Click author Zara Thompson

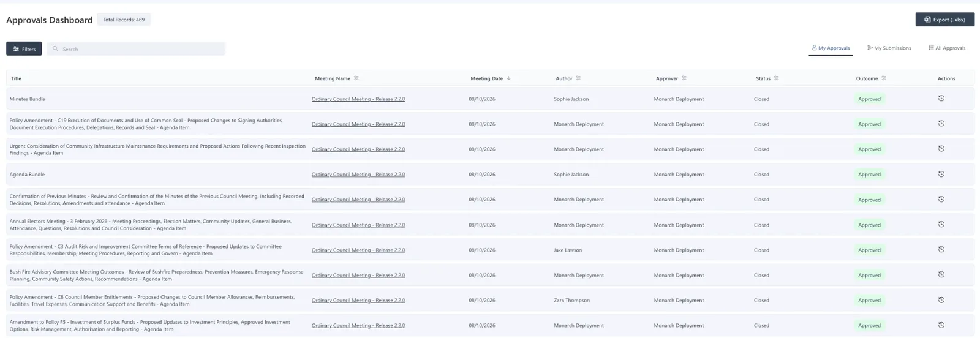point(572,300)
